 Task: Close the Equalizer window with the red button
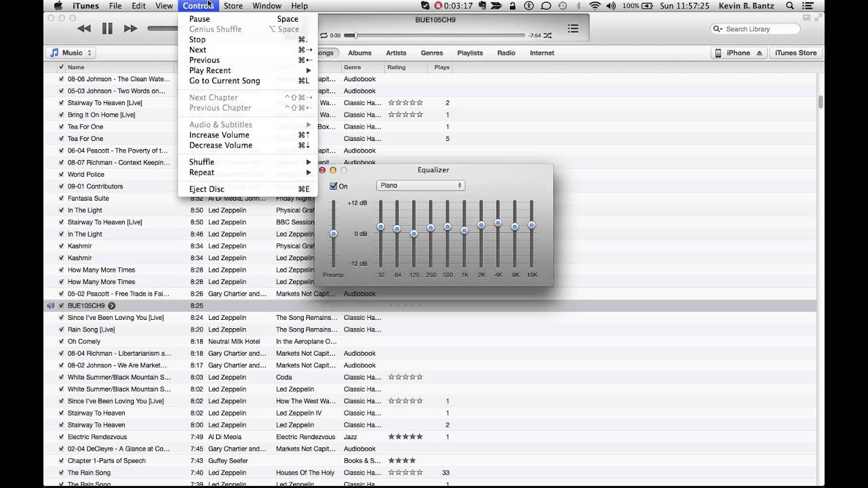322,170
